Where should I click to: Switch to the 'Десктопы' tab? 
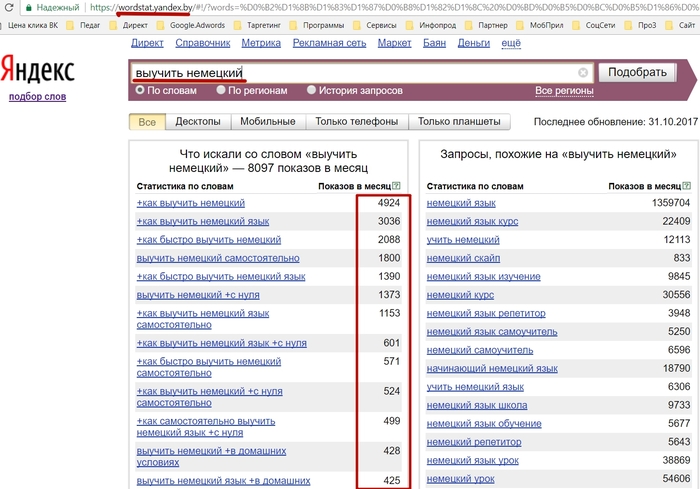coord(198,121)
